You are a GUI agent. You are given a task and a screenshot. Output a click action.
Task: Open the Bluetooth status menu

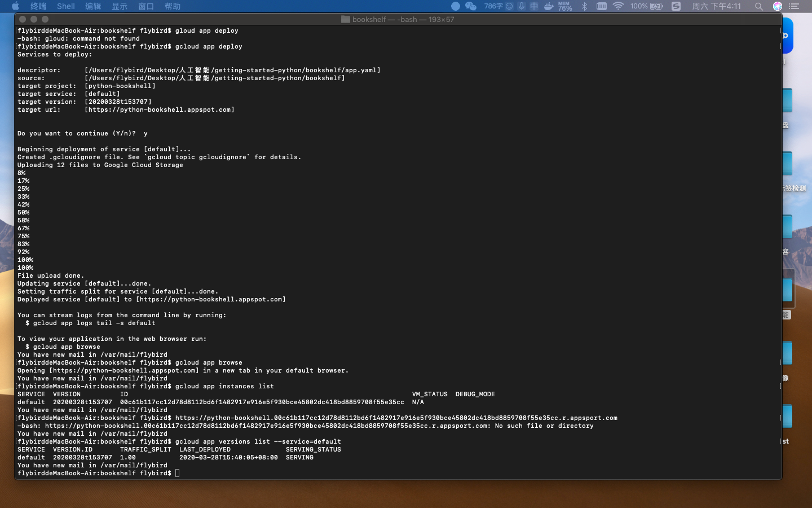point(585,6)
